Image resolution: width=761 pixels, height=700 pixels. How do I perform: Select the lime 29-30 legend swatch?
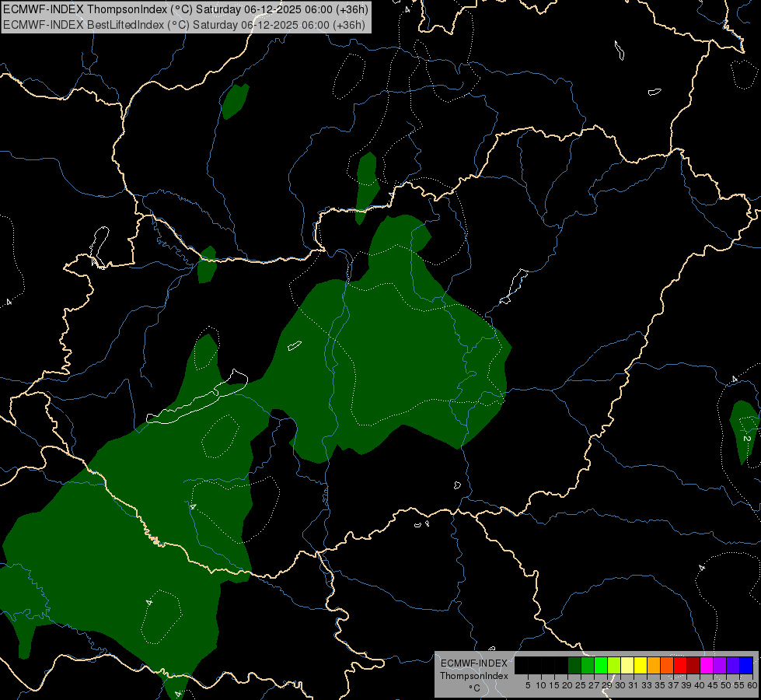(614, 665)
